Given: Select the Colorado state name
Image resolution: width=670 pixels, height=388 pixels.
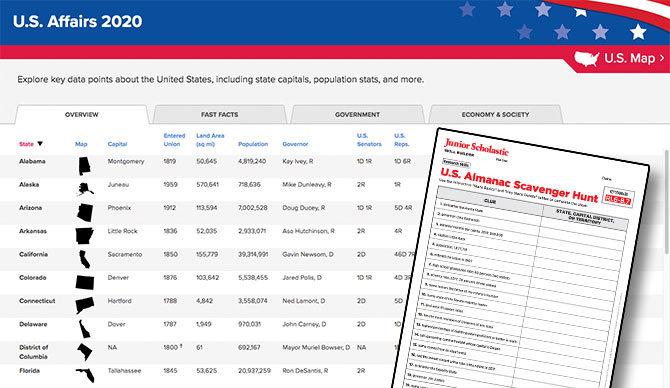Looking at the screenshot, I should (x=32, y=278).
